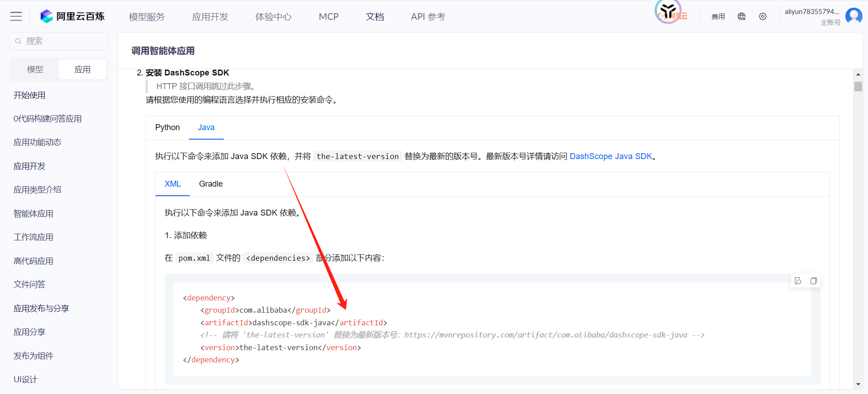
Task: Click the scrollbar down arrow
Action: 858,385
